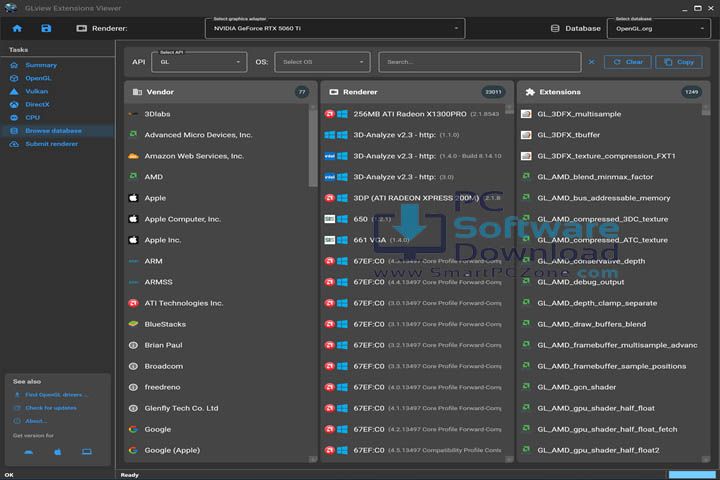
Task: Click the desktop version icon under Get version for
Action: tap(87, 452)
